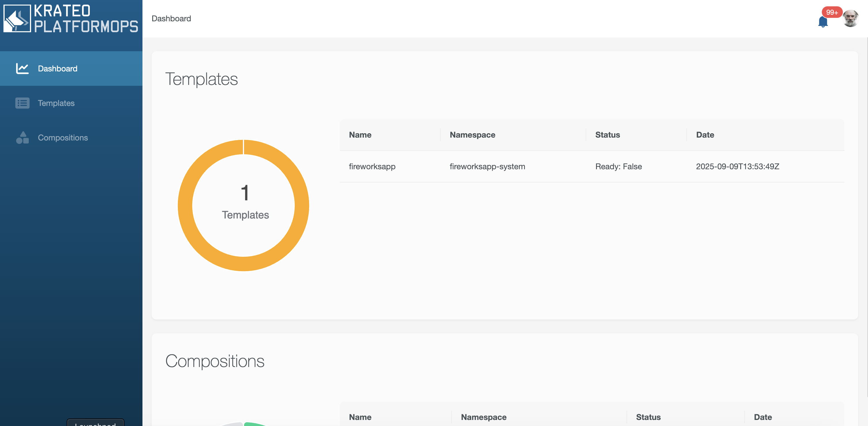Screen dimensions: 868x426
Task: Click the Ready: False status cell
Action: click(x=618, y=166)
